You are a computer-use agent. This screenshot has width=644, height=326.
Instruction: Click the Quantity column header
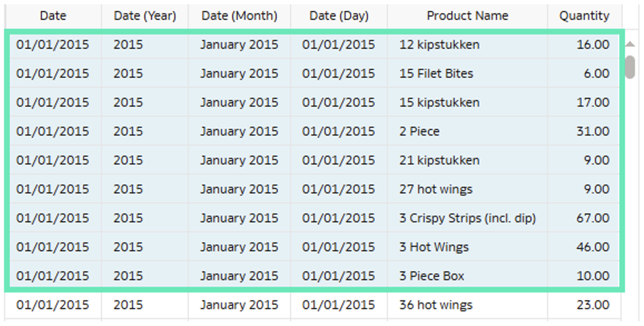[x=584, y=16]
